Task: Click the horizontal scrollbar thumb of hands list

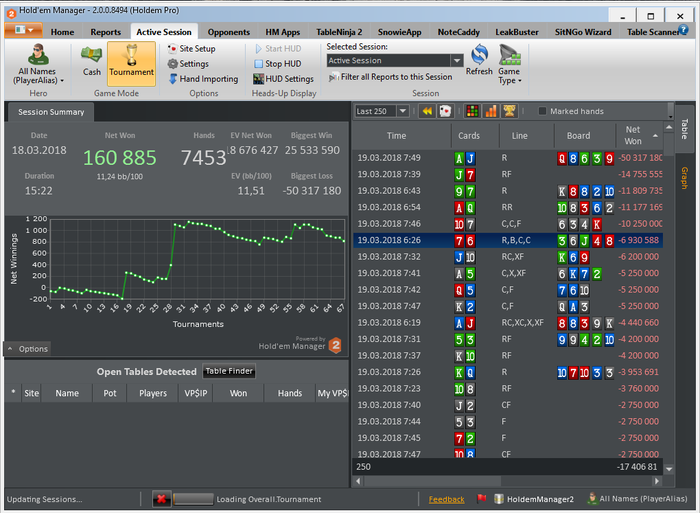Action: tap(431, 481)
